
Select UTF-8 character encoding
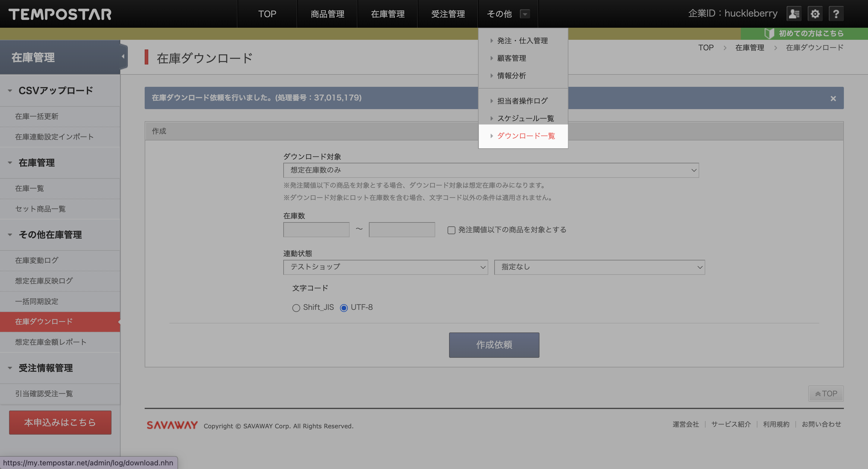pos(344,308)
